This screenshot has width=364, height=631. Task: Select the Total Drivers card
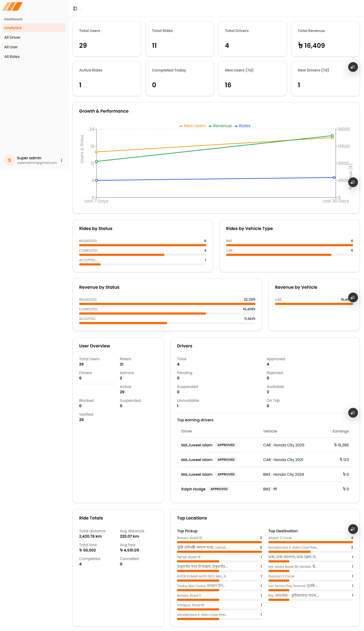[253, 39]
